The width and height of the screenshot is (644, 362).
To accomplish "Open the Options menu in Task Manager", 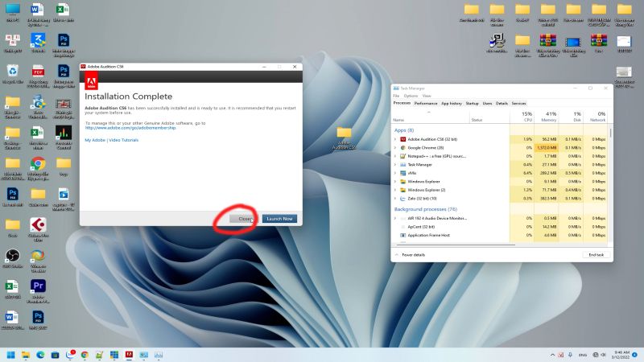I will (411, 96).
